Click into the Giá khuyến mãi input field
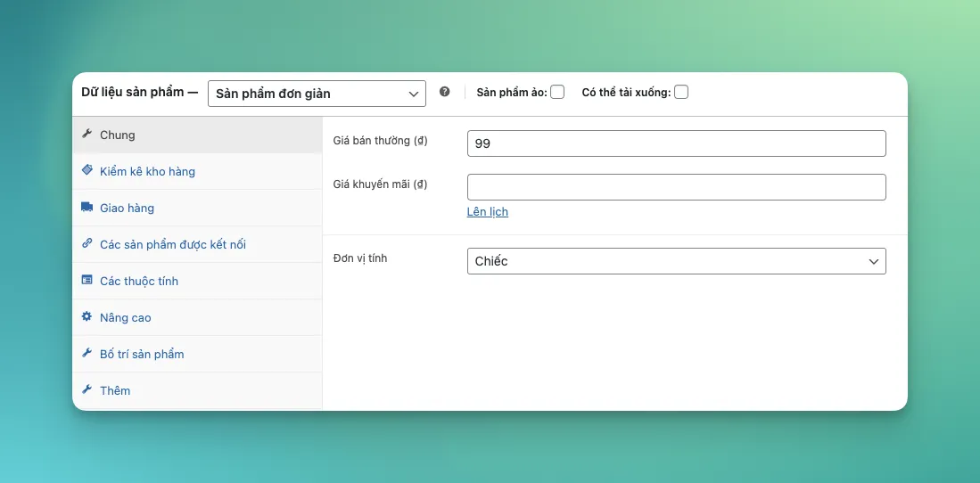Image resolution: width=980 pixels, height=483 pixels. pos(676,187)
